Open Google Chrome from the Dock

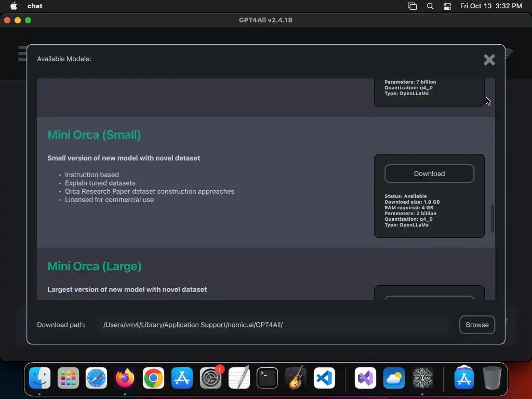pos(153,378)
